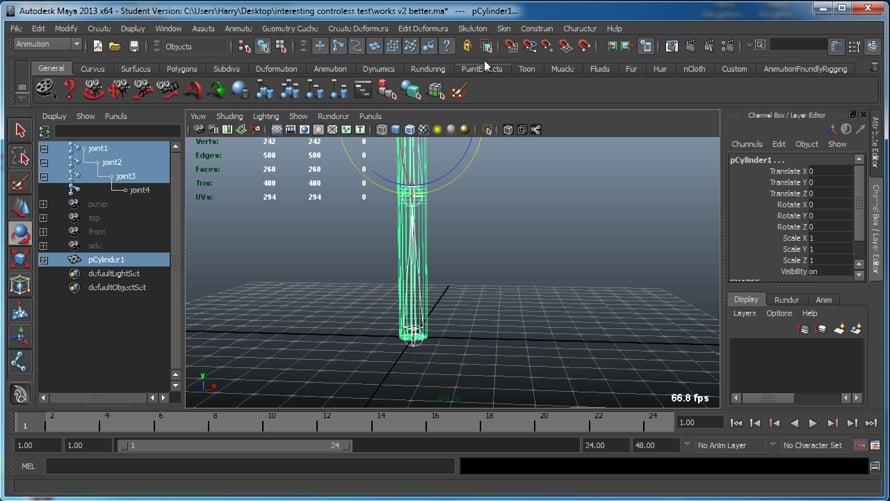
Task: Activate the Paint Selection tool
Action: coord(20,183)
